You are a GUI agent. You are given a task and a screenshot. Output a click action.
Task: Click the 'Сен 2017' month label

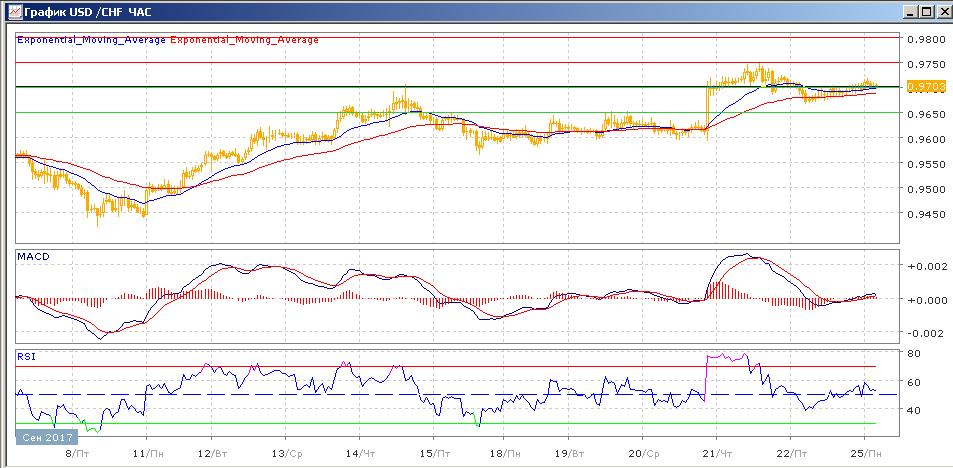pos(42,436)
